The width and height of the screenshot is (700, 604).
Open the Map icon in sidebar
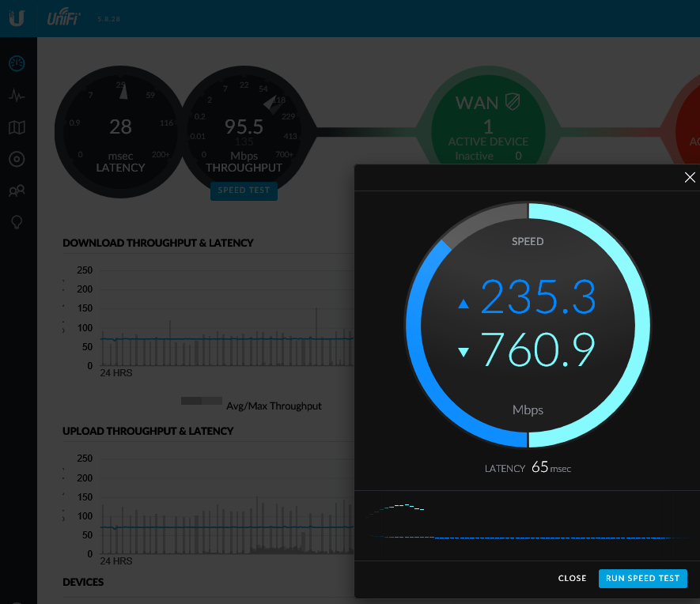point(17,127)
